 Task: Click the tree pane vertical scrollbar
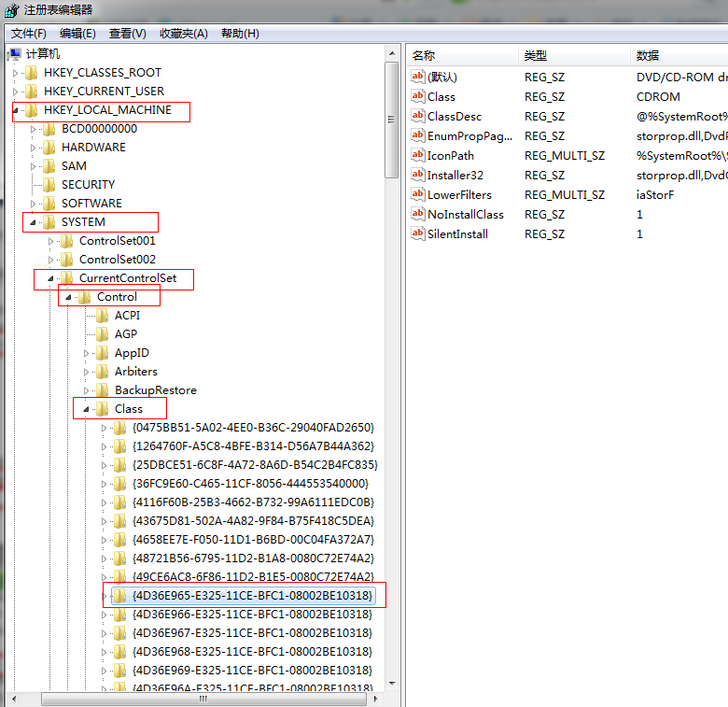393,374
